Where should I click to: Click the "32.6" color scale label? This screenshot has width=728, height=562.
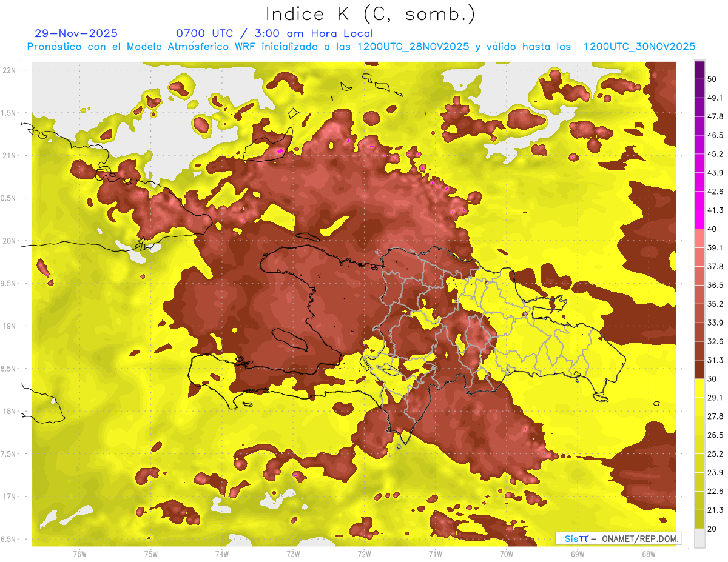715,341
